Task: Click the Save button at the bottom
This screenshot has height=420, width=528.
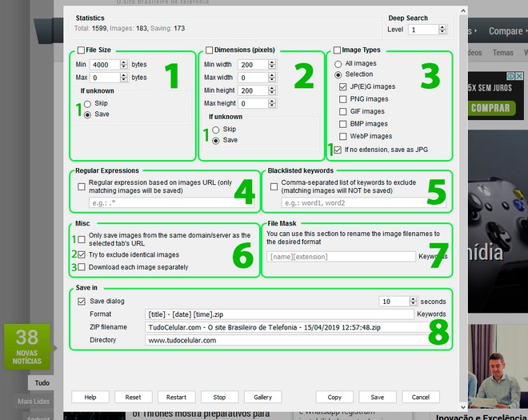Action: [x=377, y=397]
